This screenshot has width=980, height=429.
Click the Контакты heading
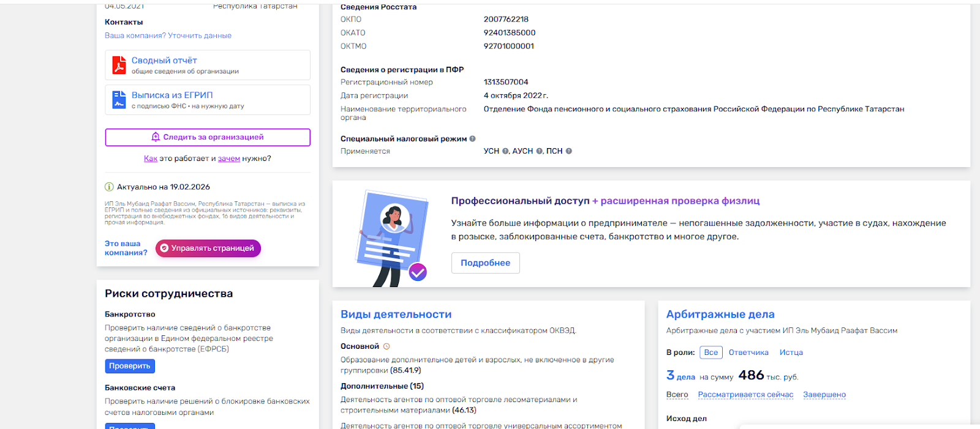click(x=124, y=22)
